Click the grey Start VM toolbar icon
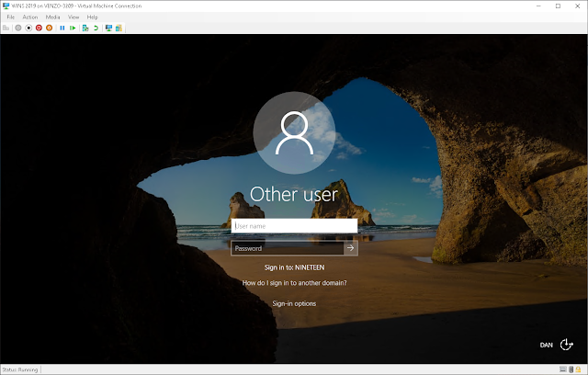588x375 pixels. pyautogui.click(x=18, y=28)
